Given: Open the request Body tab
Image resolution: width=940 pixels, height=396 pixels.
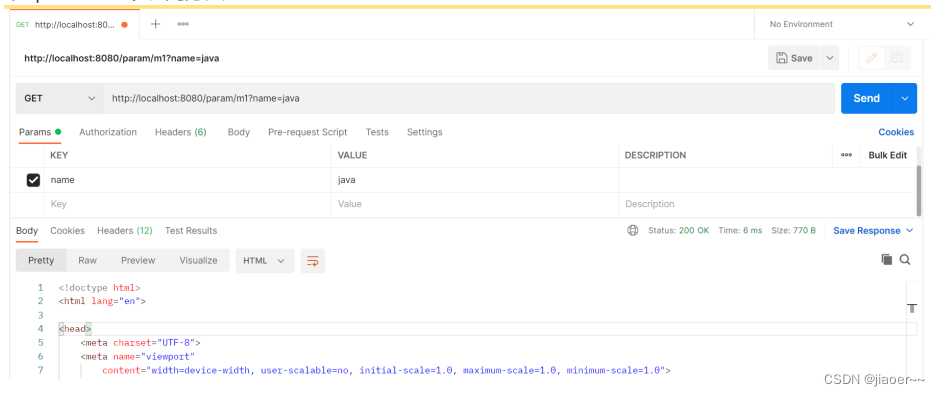Looking at the screenshot, I should [239, 132].
